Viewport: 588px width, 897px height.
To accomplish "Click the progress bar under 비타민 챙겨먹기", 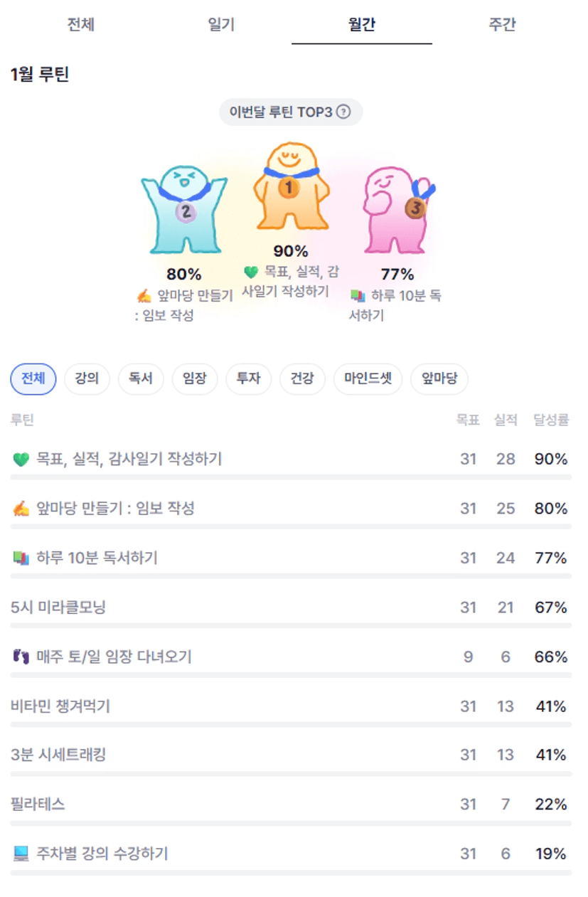I will click(291, 724).
